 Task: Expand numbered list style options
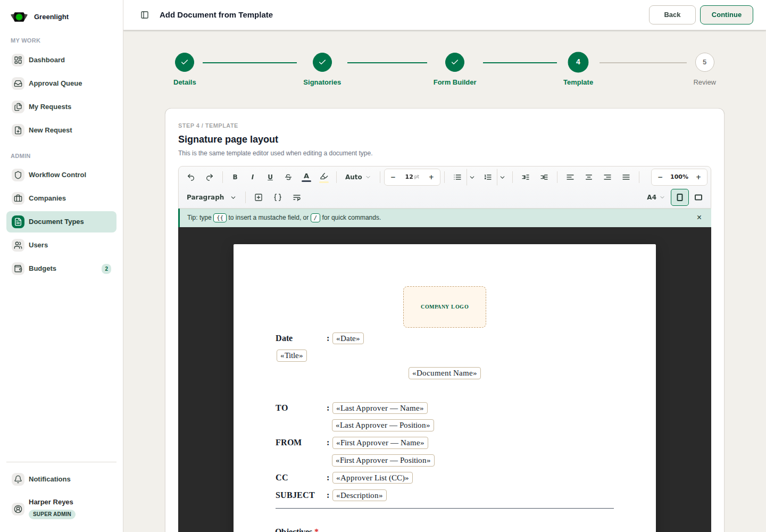pyautogui.click(x=502, y=177)
